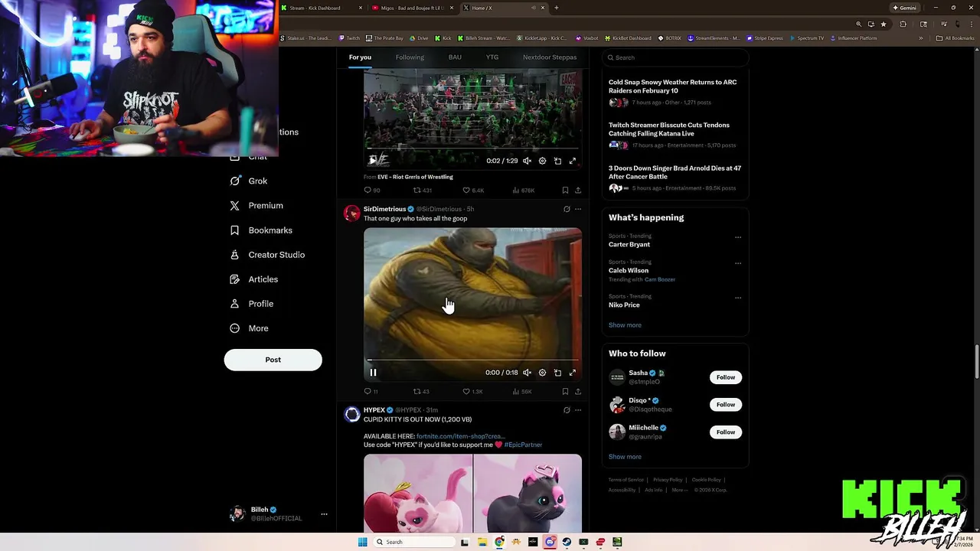Enable picture-in-picture on EVE wrestling video
Image resolution: width=980 pixels, height=551 pixels.
[557, 161]
